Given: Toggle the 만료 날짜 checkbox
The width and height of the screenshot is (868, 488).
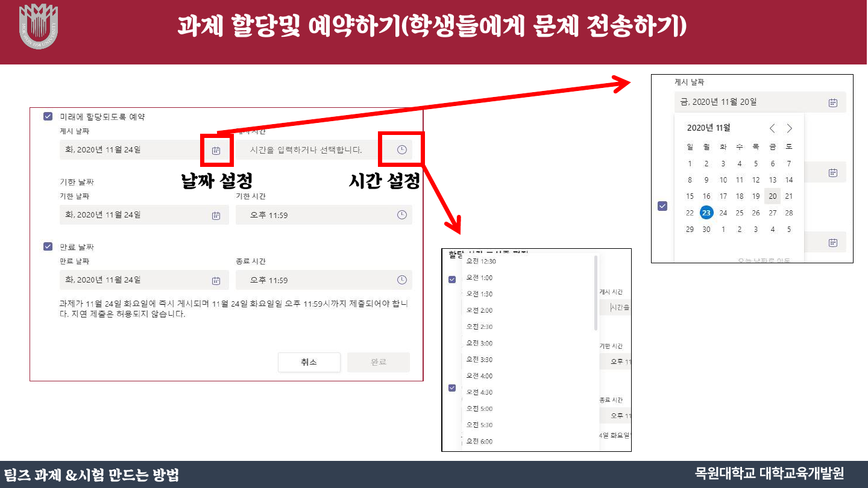Looking at the screenshot, I should click(48, 246).
